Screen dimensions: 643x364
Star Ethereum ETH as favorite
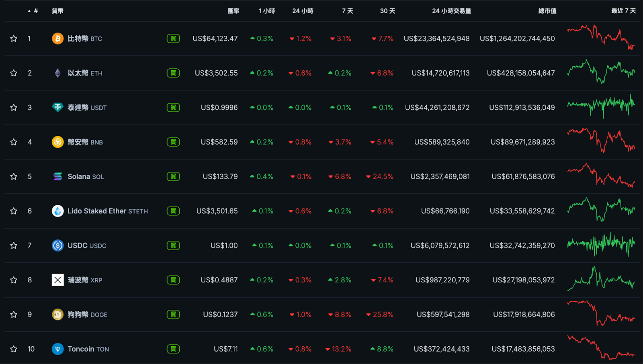click(x=14, y=73)
